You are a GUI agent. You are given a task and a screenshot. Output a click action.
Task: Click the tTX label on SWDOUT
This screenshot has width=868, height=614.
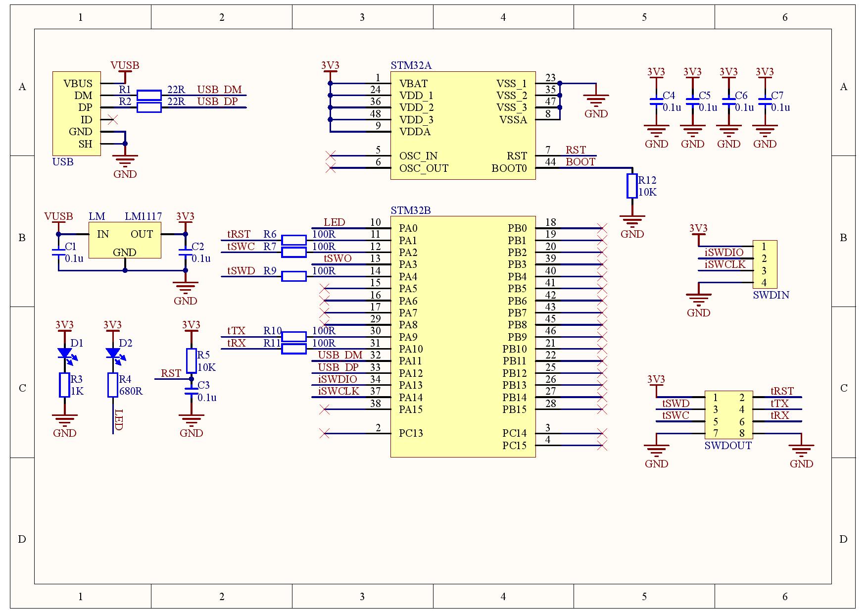click(779, 404)
